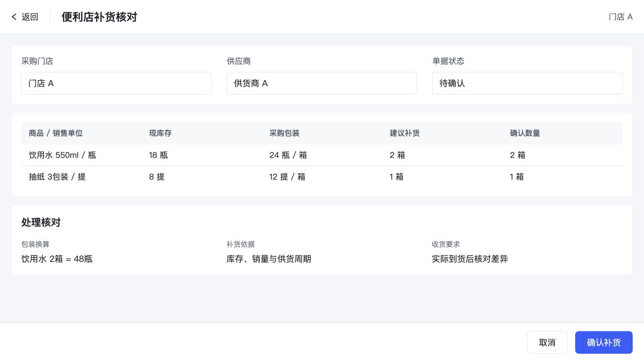Click the 采购门店 field label
The image size is (644, 362).
coord(37,61)
